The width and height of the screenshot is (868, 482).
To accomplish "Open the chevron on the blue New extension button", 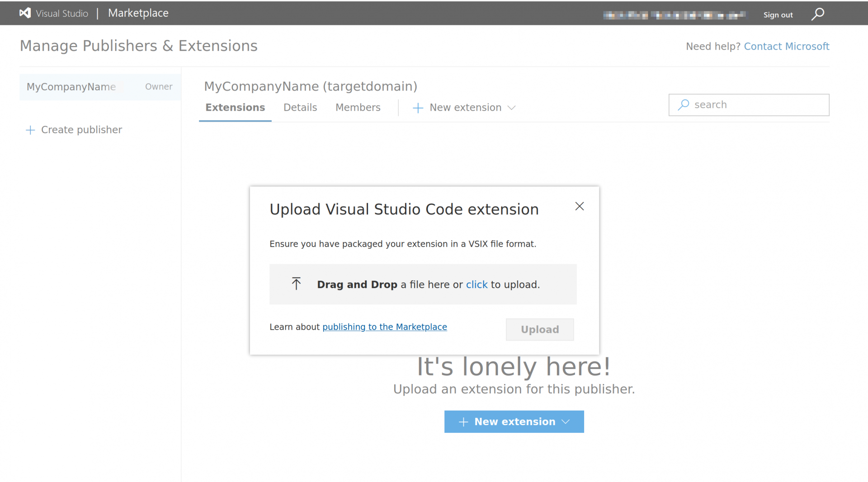I will (566, 421).
